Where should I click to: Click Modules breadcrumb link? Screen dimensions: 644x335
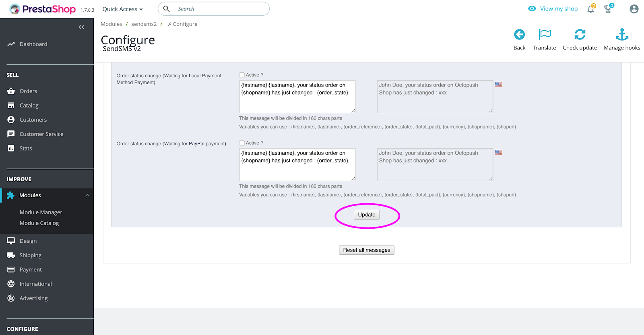click(111, 24)
